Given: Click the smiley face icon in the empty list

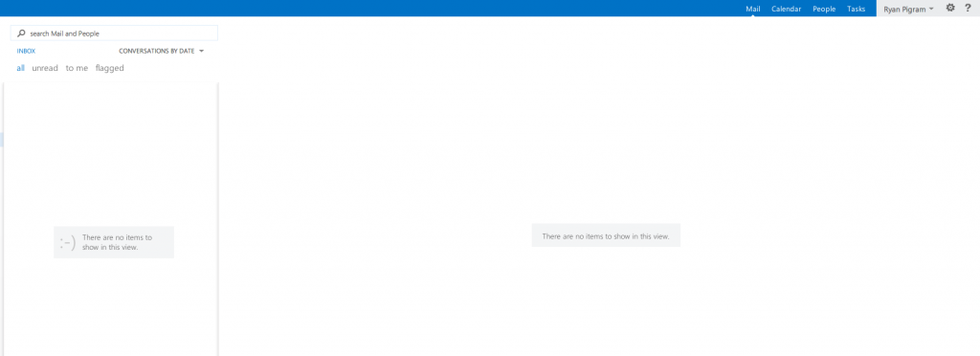Looking at the screenshot, I should [x=68, y=243].
